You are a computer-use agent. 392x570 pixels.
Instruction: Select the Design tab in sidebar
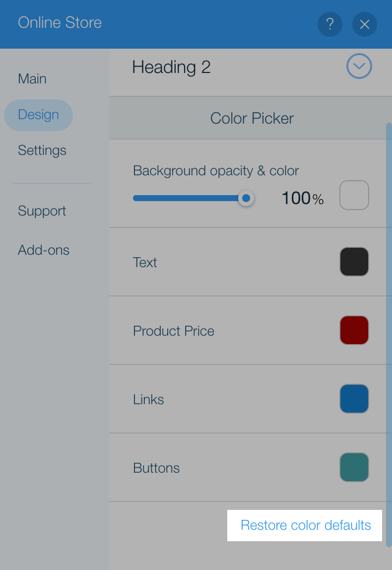coord(39,115)
